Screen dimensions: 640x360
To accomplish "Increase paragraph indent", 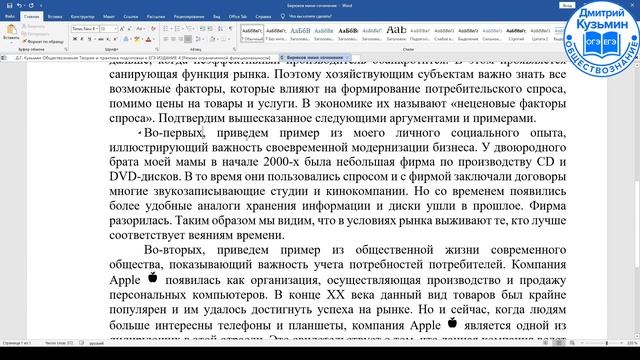I will 210,29.
